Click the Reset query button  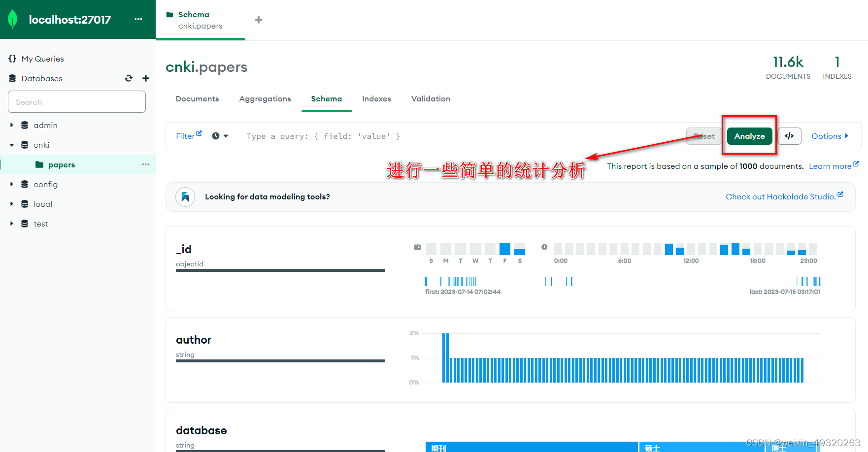click(x=703, y=136)
